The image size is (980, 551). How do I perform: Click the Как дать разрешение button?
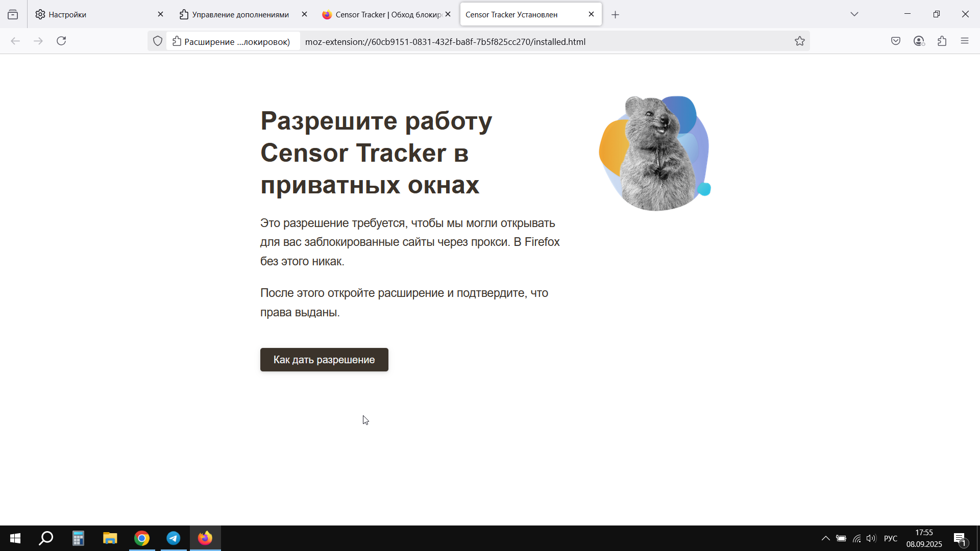pos(324,360)
